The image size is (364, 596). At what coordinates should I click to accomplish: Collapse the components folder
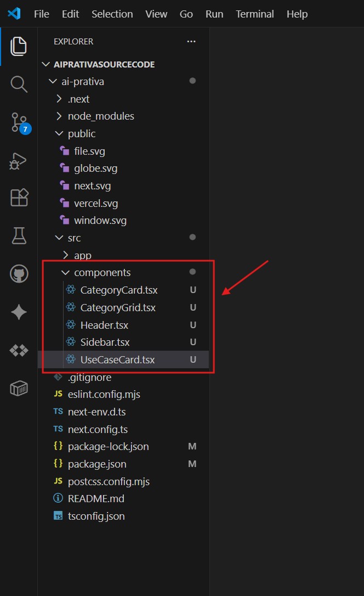(x=102, y=273)
